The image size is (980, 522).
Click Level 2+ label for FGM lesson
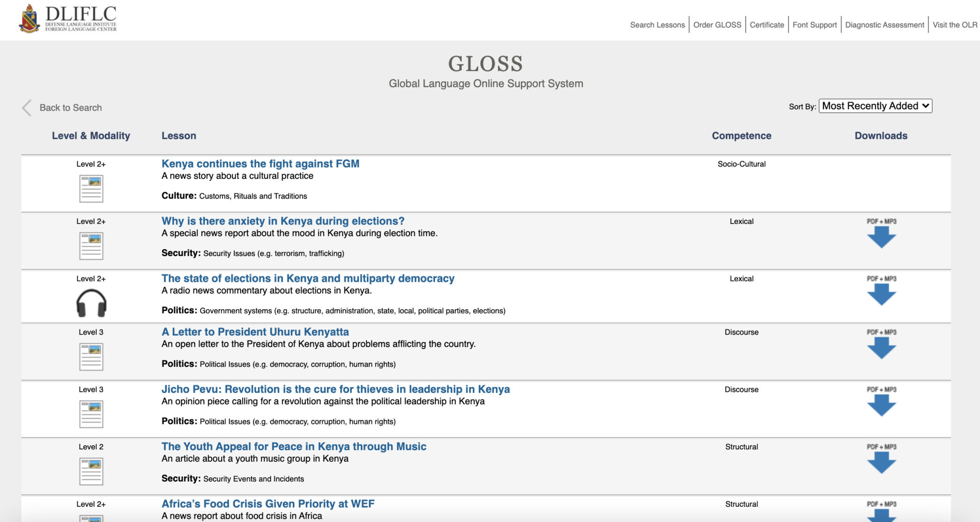(91, 164)
